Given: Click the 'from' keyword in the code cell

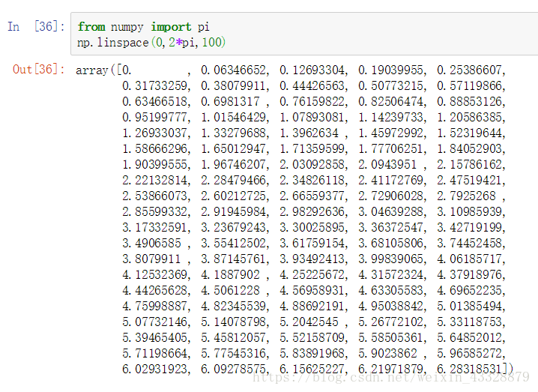Looking at the screenshot, I should (x=91, y=26).
